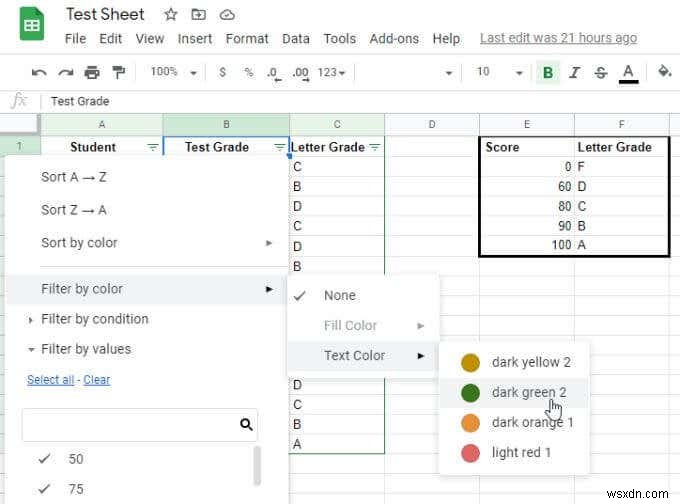Open the Fill color paint bucket
The width and height of the screenshot is (680, 504).
click(x=664, y=71)
